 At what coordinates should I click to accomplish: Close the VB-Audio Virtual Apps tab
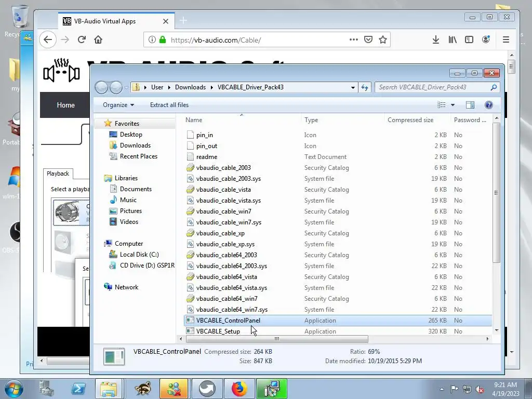pyautogui.click(x=166, y=21)
